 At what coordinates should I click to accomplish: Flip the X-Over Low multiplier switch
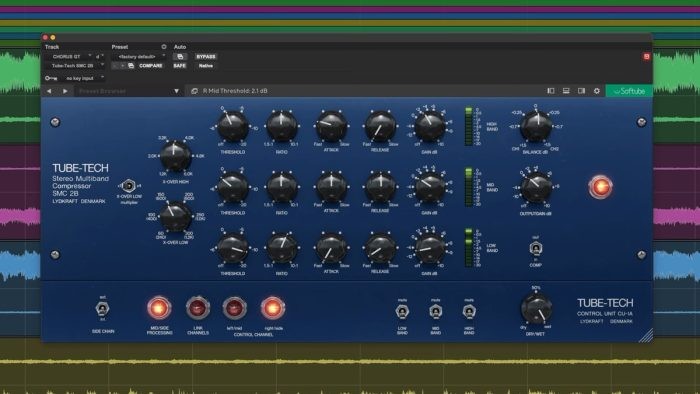coord(129,185)
